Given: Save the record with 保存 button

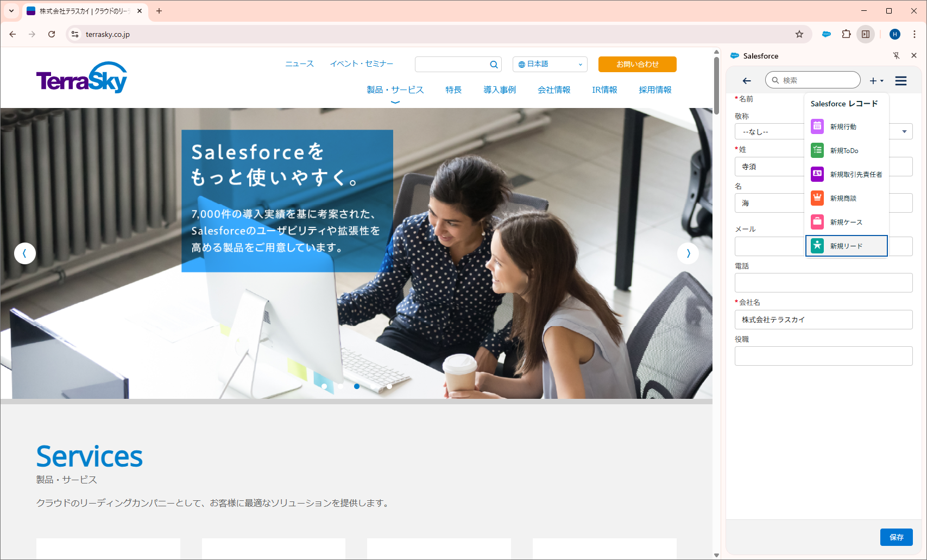Looking at the screenshot, I should (896, 537).
